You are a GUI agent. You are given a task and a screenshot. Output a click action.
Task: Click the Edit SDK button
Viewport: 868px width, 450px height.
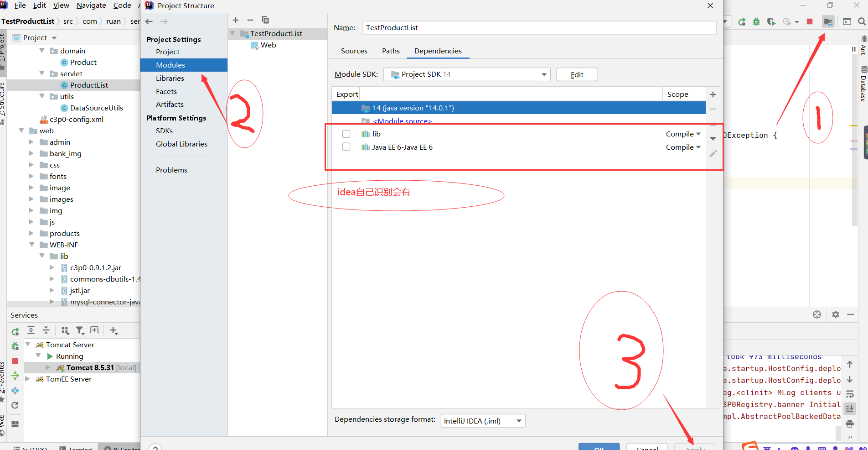[577, 74]
